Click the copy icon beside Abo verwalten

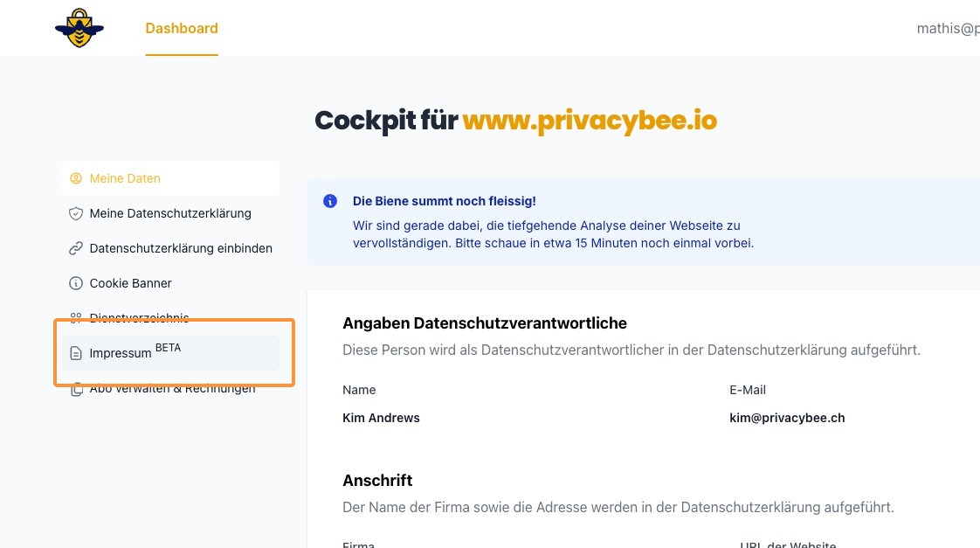pyautogui.click(x=75, y=389)
